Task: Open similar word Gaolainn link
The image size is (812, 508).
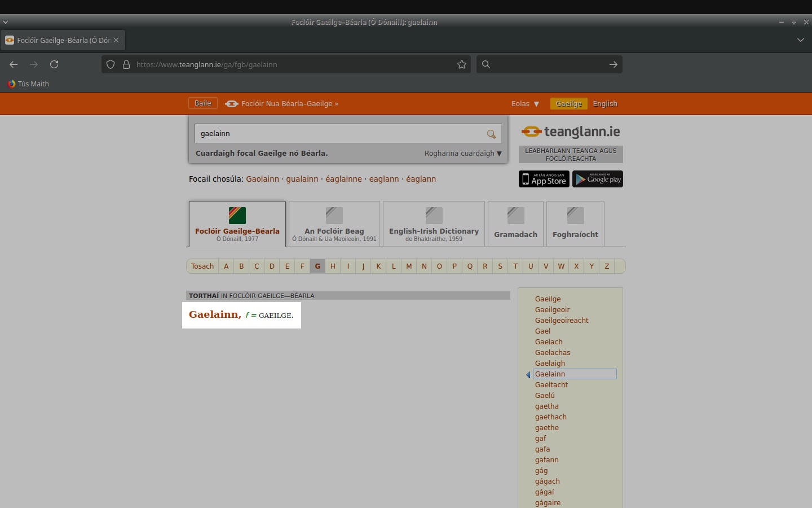Action: click(262, 179)
